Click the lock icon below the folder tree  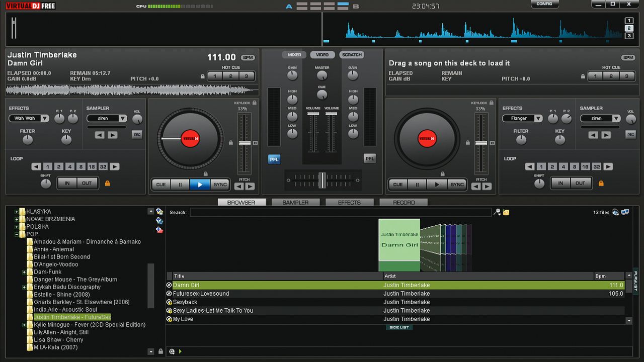160,351
